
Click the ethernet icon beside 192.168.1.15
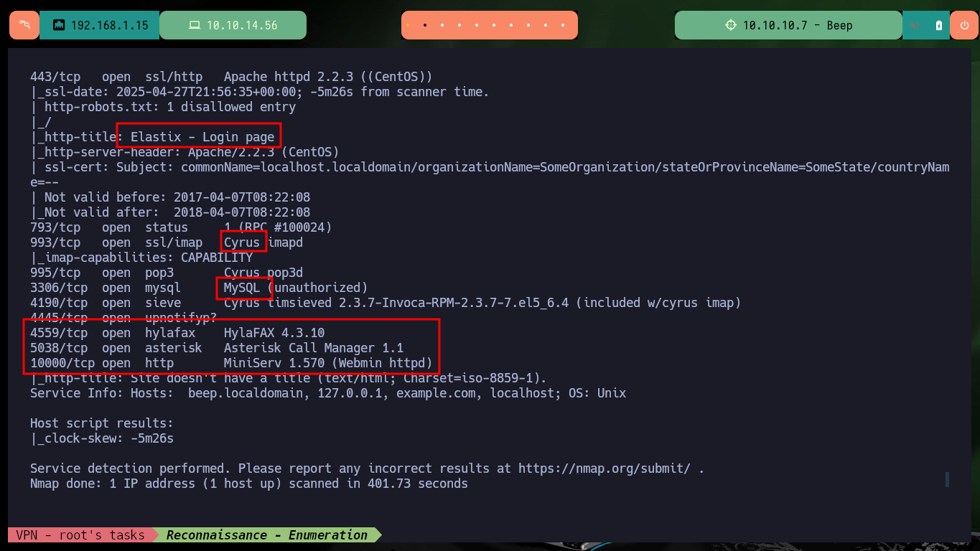[59, 25]
